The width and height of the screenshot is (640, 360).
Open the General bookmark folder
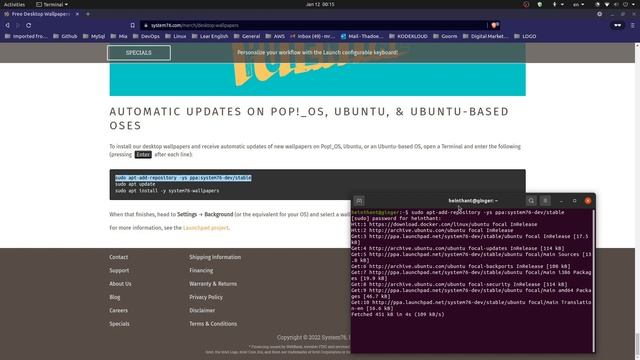[247, 36]
